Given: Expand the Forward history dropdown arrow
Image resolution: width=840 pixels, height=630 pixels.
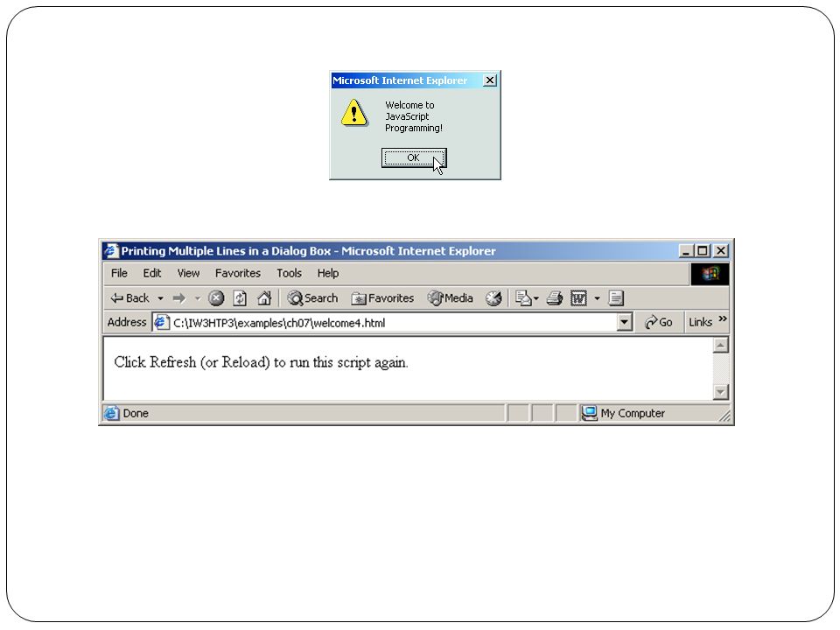Looking at the screenshot, I should (x=198, y=298).
